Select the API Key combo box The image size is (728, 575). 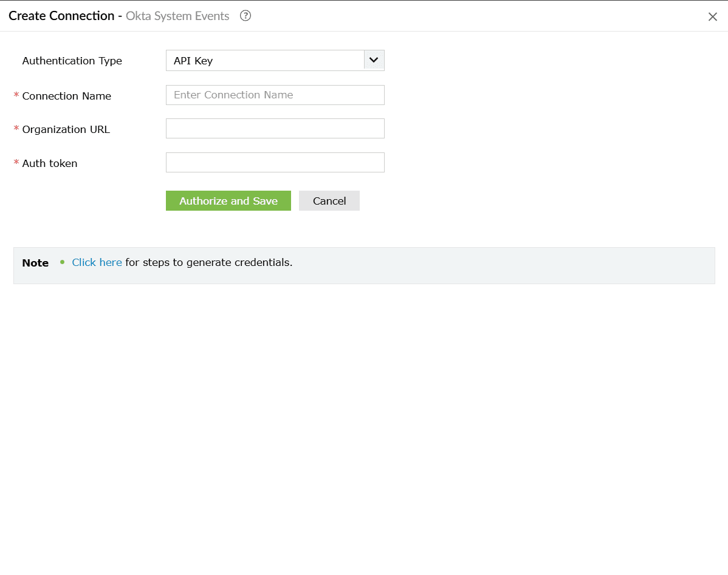275,60
